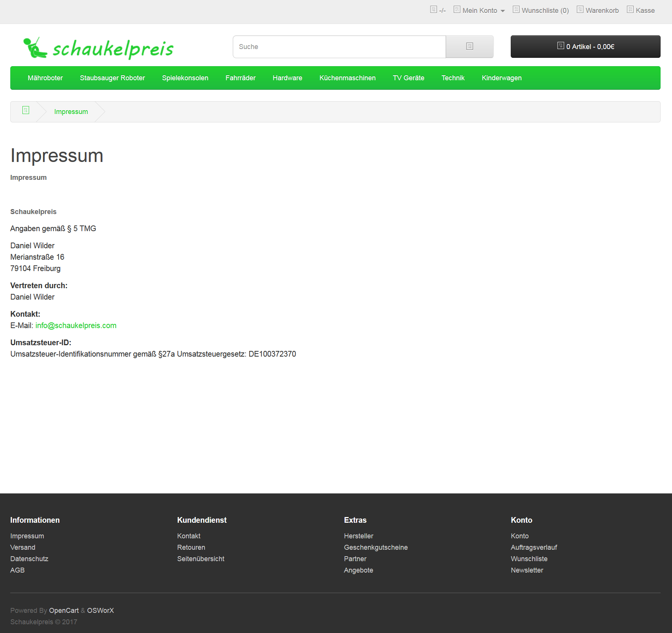This screenshot has width=672, height=633.
Task: Click the Warenkorb cart icon in header
Action: (x=580, y=10)
